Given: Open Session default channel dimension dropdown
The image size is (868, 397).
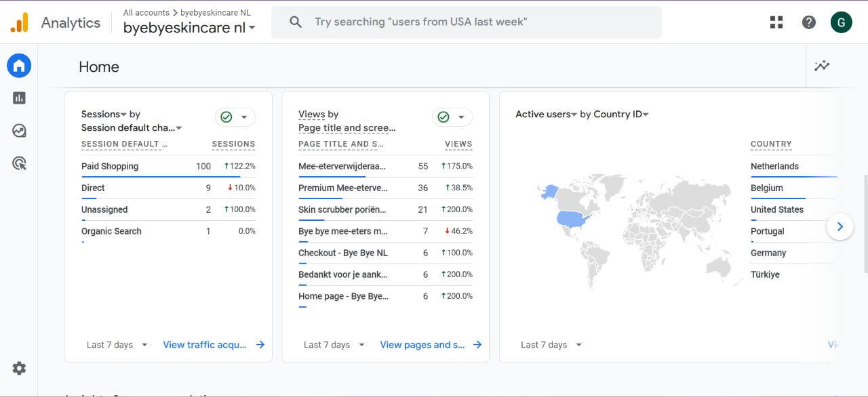Looking at the screenshot, I should coord(132,128).
